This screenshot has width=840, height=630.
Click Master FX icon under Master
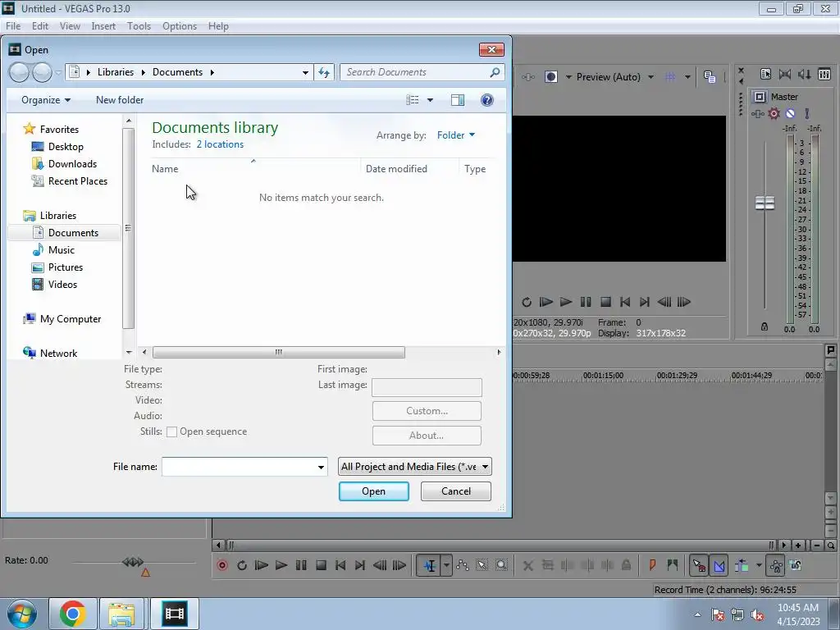tap(757, 113)
